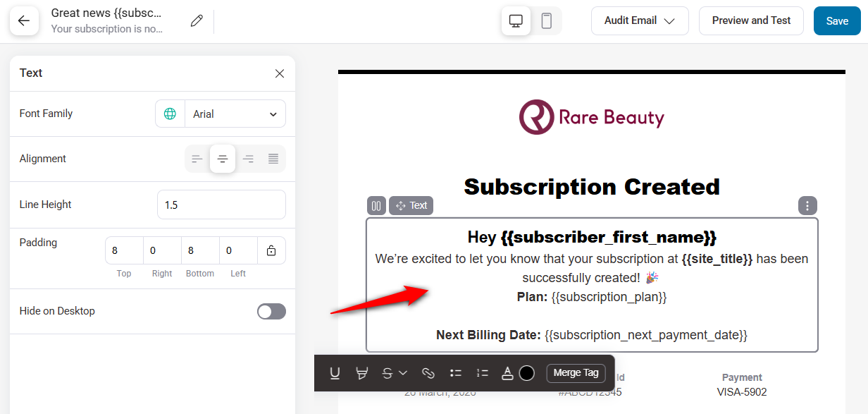
Task: Save the email template
Action: point(836,20)
